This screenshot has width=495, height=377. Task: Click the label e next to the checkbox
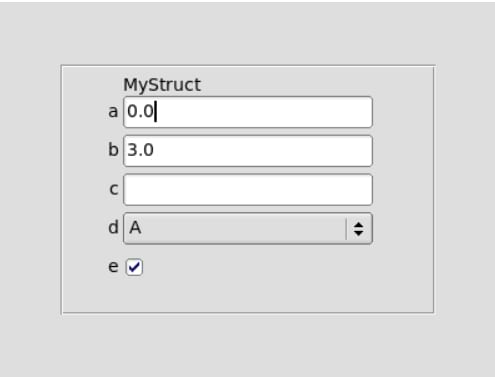pyautogui.click(x=113, y=267)
